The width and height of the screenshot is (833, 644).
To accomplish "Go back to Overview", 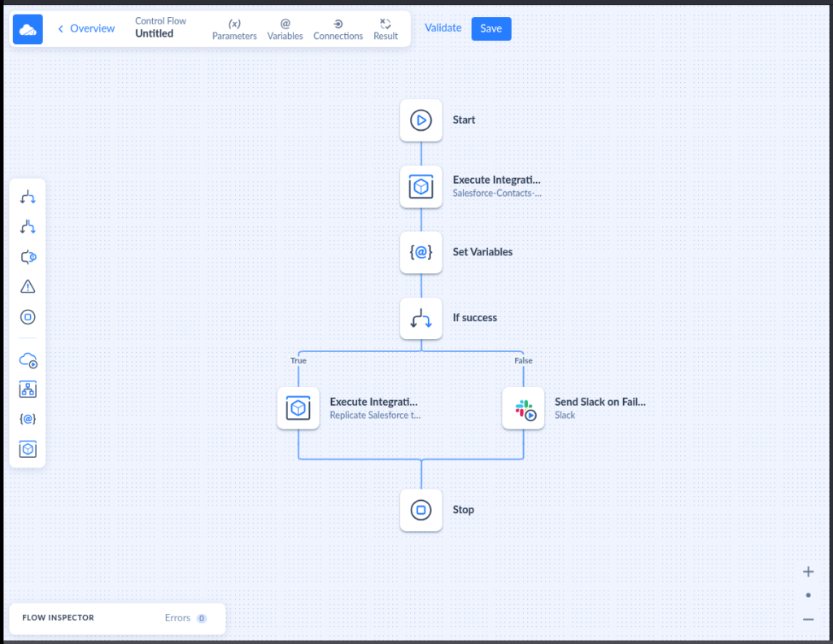I will [x=92, y=28].
